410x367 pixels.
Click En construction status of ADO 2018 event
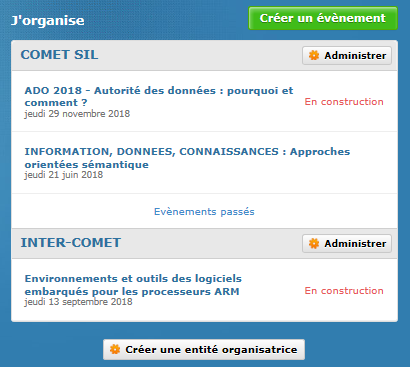coord(344,102)
